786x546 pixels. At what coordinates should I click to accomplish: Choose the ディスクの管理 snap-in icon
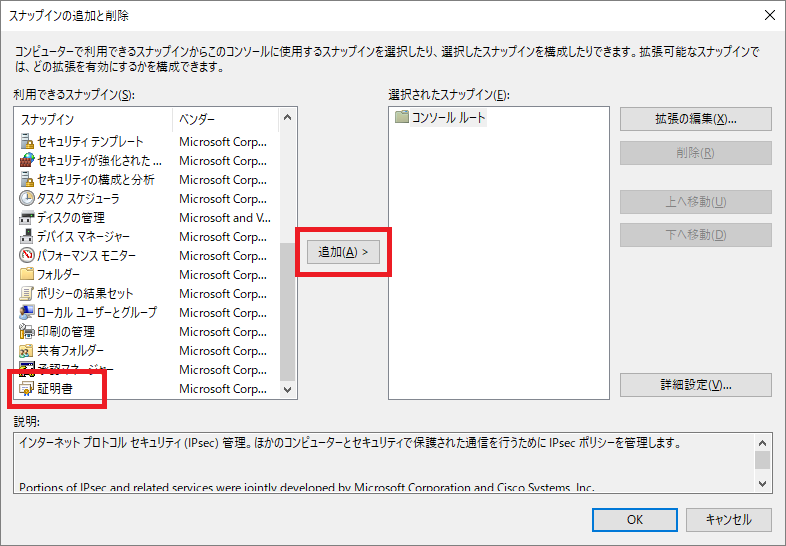[x=27, y=218]
